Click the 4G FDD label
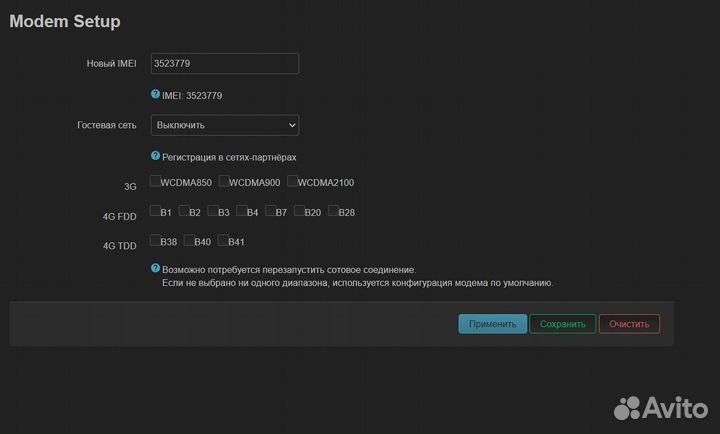This screenshot has width=720, height=434. tap(119, 216)
